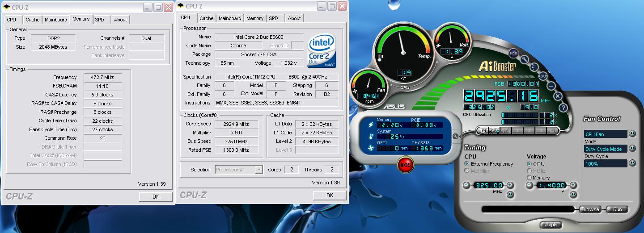Click the CPU Fan field in Fan Control
644x233 pixels.
(606, 134)
